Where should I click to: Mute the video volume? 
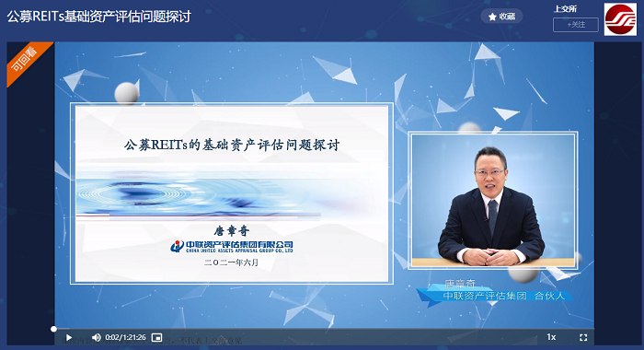[x=96, y=338]
